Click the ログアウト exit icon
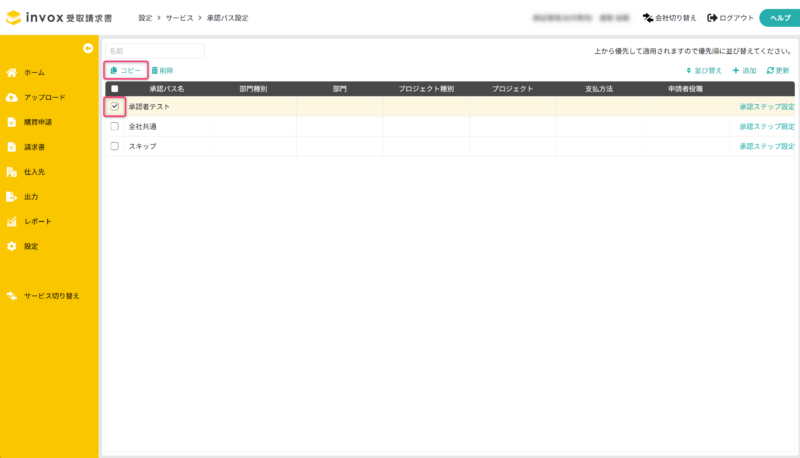 point(712,18)
